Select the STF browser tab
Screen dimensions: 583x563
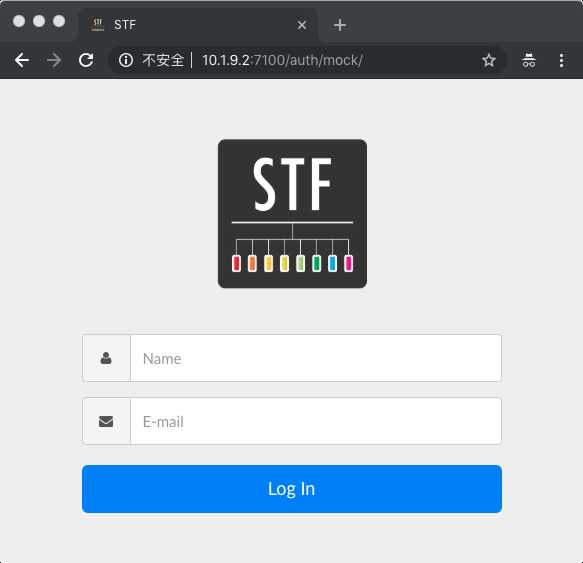coord(198,25)
